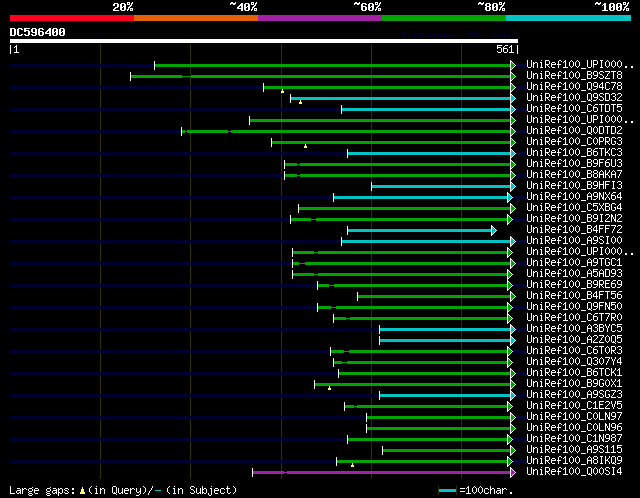This screenshot has width=640, height=498.
Task: Open the UniRef100_B9F6U3 hit label
Action: [574, 164]
